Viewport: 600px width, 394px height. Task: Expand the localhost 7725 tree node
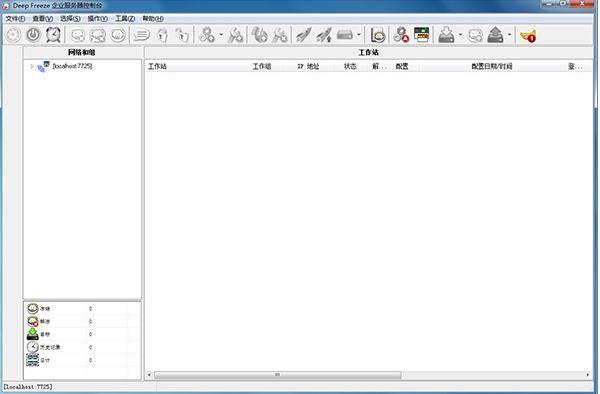click(x=32, y=66)
